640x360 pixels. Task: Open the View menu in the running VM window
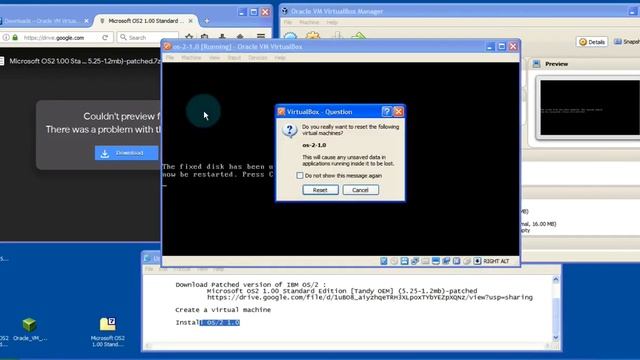(214, 58)
